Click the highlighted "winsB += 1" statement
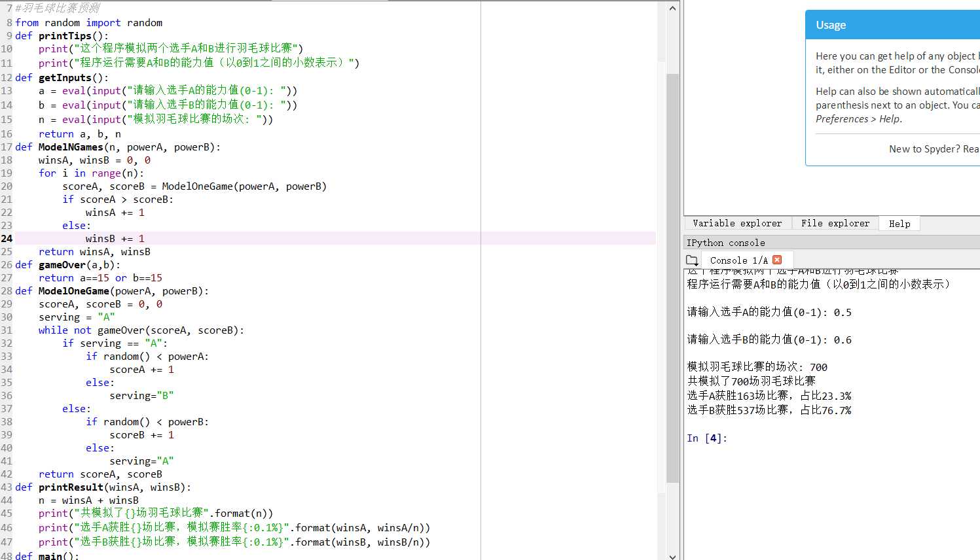The width and height of the screenshot is (980, 560). [115, 239]
